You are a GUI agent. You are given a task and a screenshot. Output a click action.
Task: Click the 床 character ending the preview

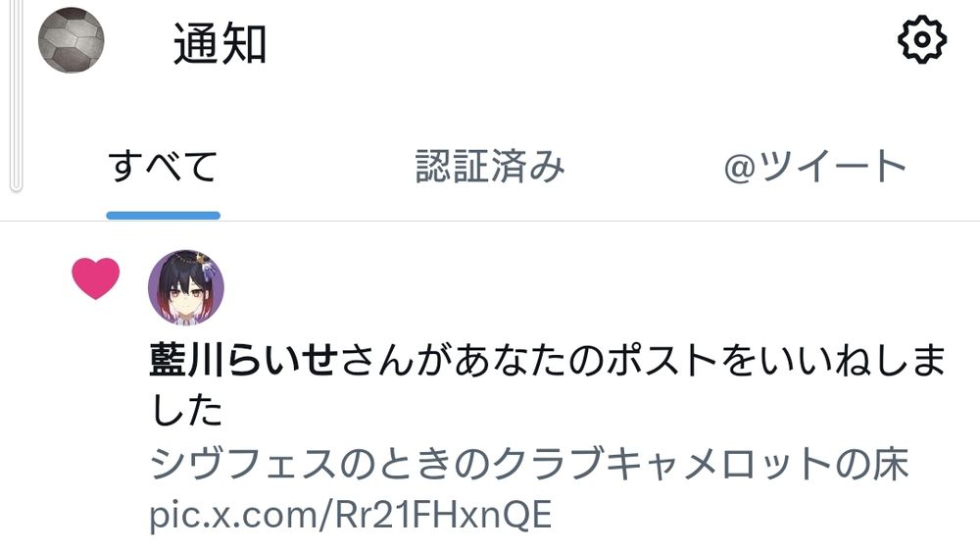tap(891, 464)
